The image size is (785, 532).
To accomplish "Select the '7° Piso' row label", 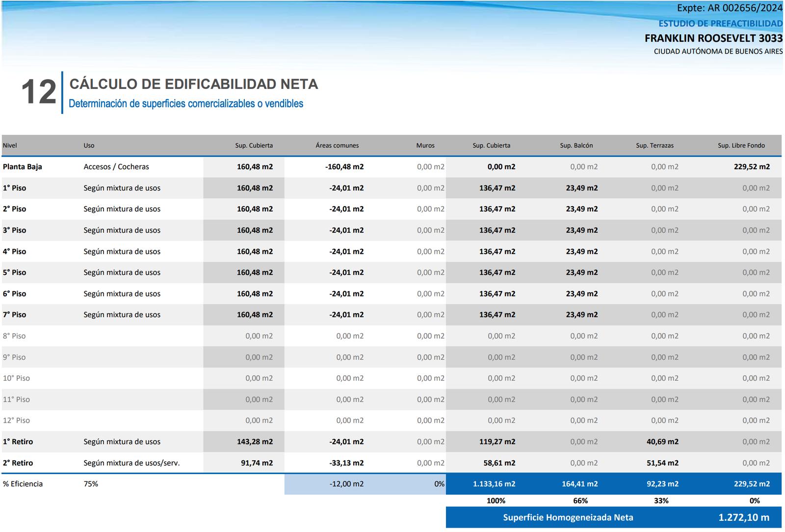I will [14, 315].
